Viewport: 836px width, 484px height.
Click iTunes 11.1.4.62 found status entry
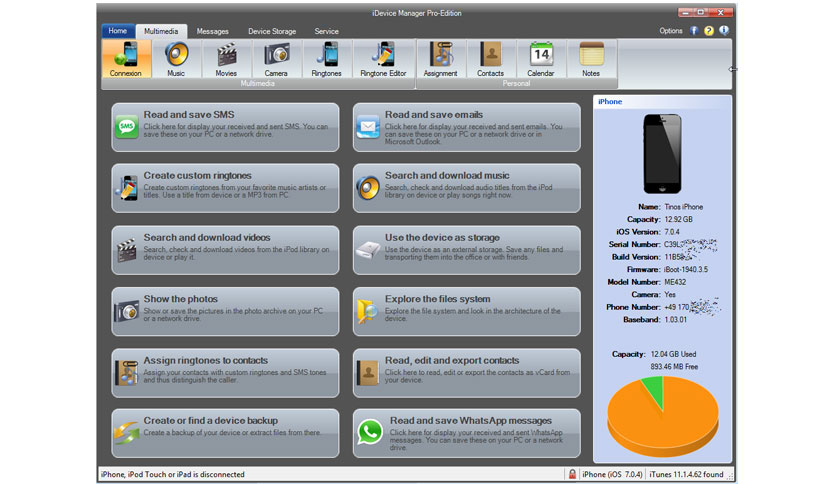686,474
